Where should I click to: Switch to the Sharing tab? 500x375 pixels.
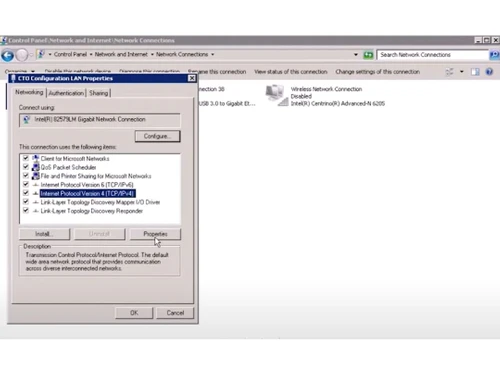click(98, 93)
